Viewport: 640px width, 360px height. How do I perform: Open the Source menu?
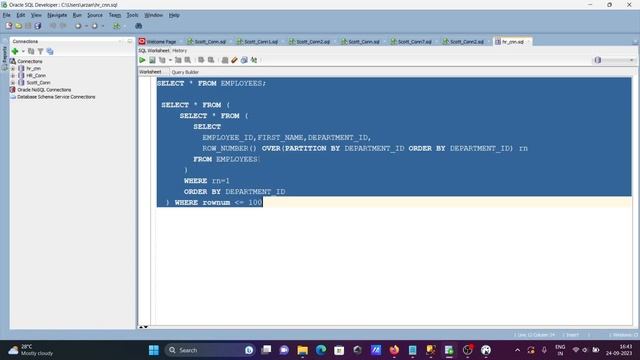pos(95,15)
